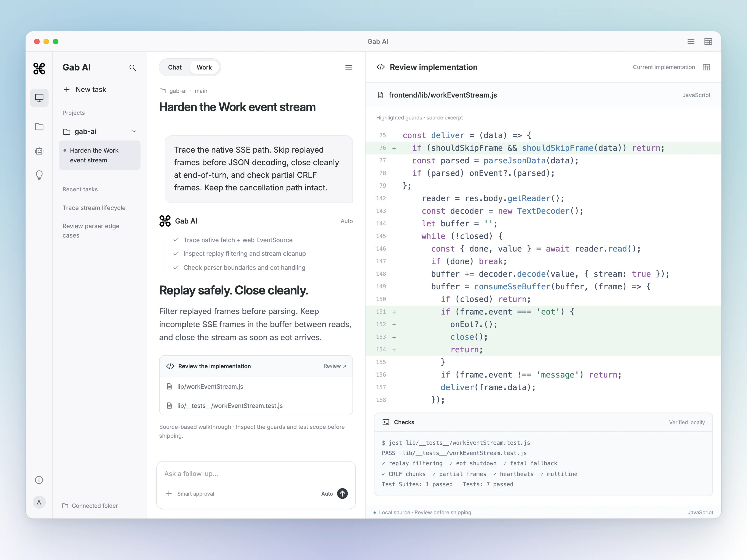This screenshot has height=560, width=747.
Task: Click the table icon beside Current implementation
Action: [x=706, y=67]
